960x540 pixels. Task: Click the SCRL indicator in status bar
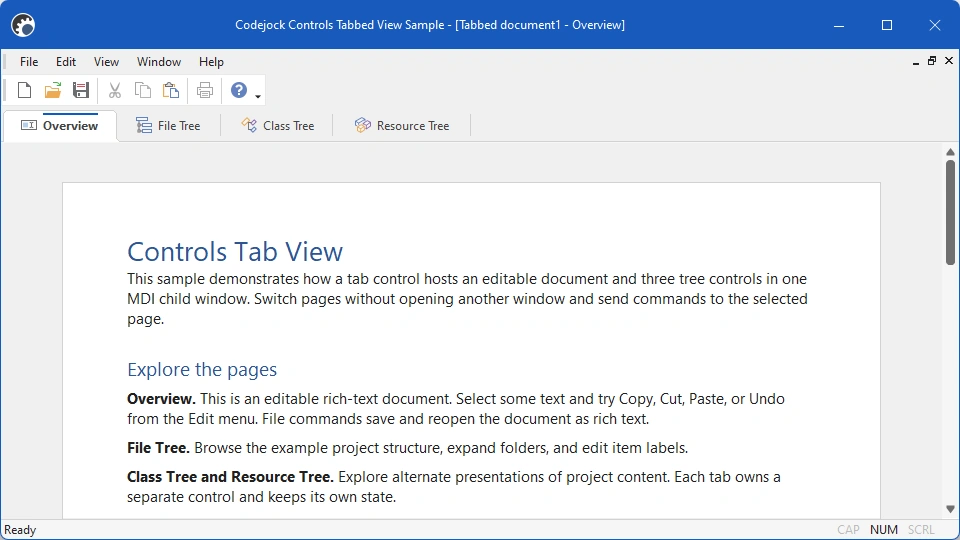(x=921, y=530)
